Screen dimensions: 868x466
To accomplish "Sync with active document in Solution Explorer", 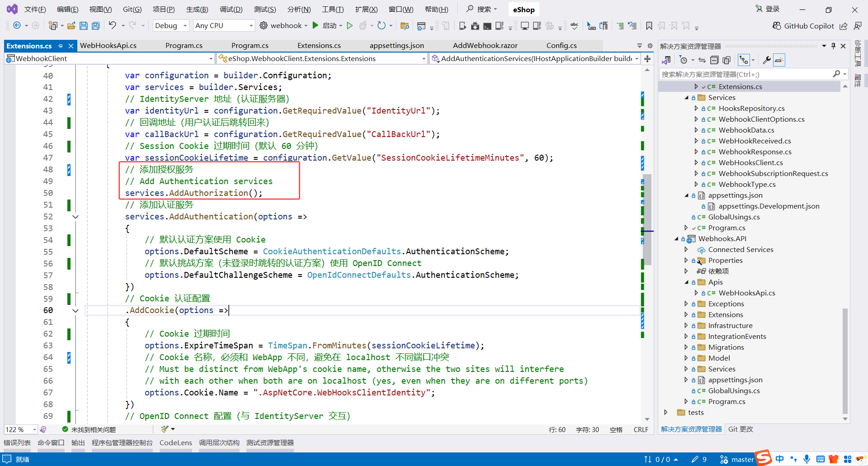I will 702,60.
